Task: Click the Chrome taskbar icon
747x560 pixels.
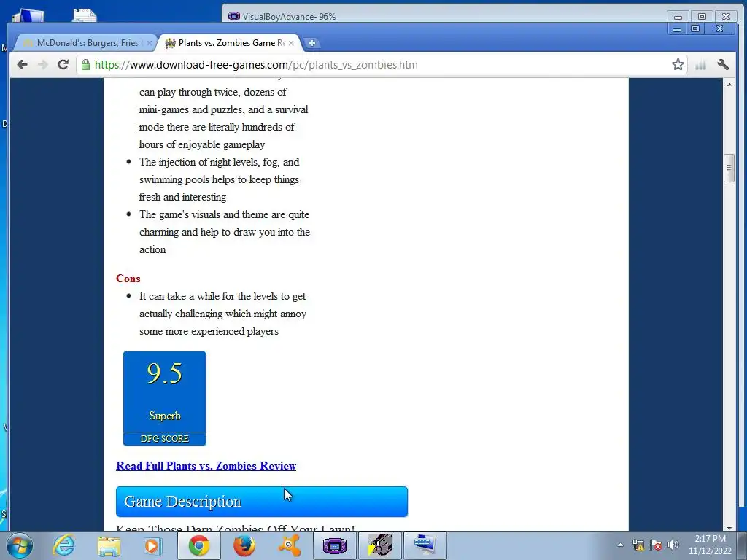Action: [x=198, y=545]
